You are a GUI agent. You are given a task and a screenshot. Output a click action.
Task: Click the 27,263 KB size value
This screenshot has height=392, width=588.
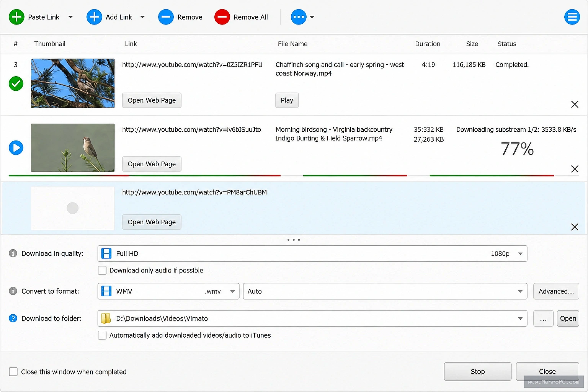tap(429, 139)
